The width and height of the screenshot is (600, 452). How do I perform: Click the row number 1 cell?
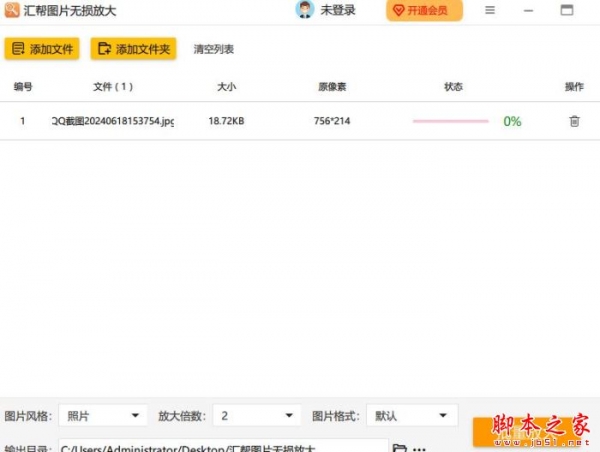[x=23, y=121]
